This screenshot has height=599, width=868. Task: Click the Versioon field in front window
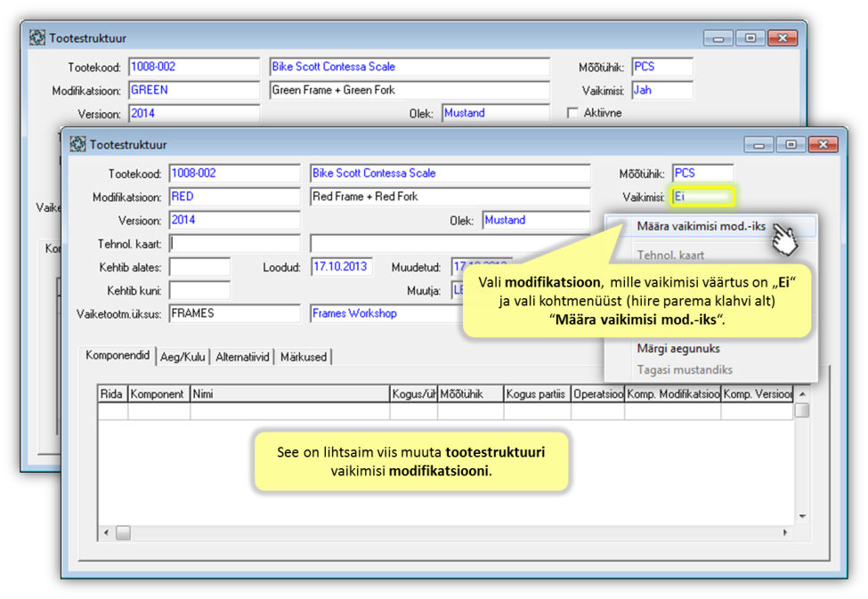[235, 220]
